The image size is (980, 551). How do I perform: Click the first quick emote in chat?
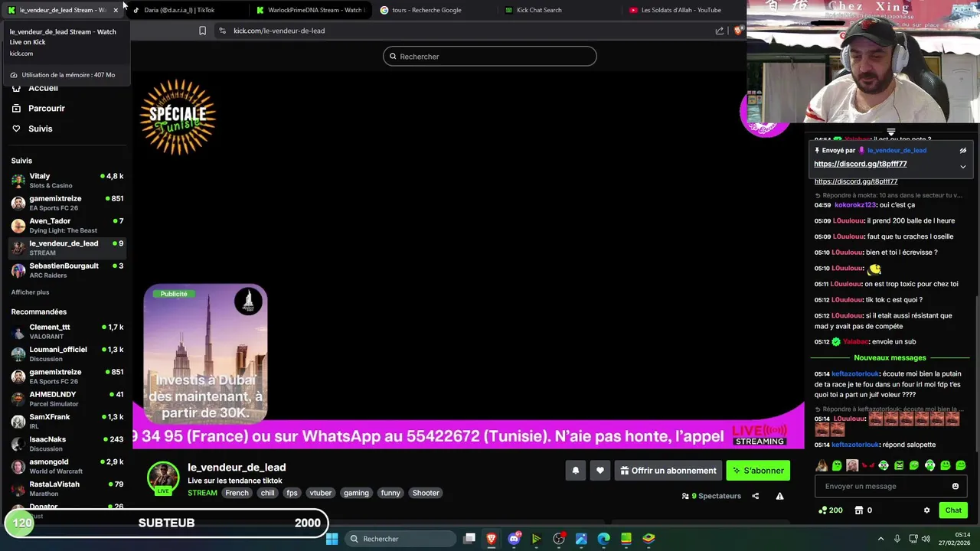[822, 465]
